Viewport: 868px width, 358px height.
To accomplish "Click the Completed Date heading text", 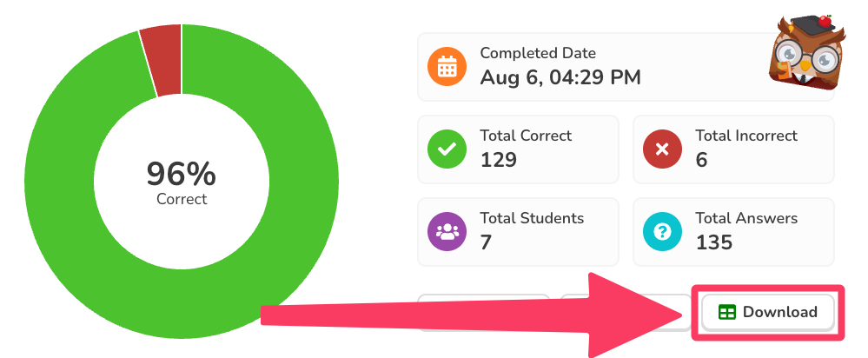I will (x=538, y=53).
